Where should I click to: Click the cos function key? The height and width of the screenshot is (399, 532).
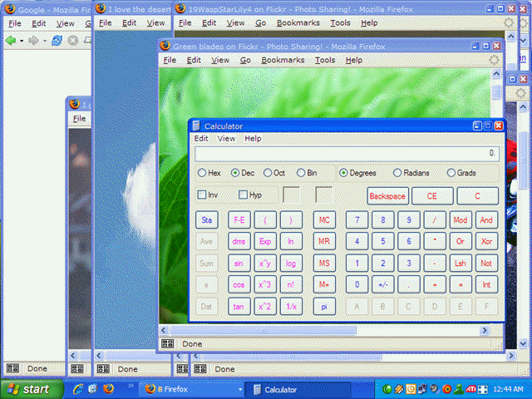239,284
